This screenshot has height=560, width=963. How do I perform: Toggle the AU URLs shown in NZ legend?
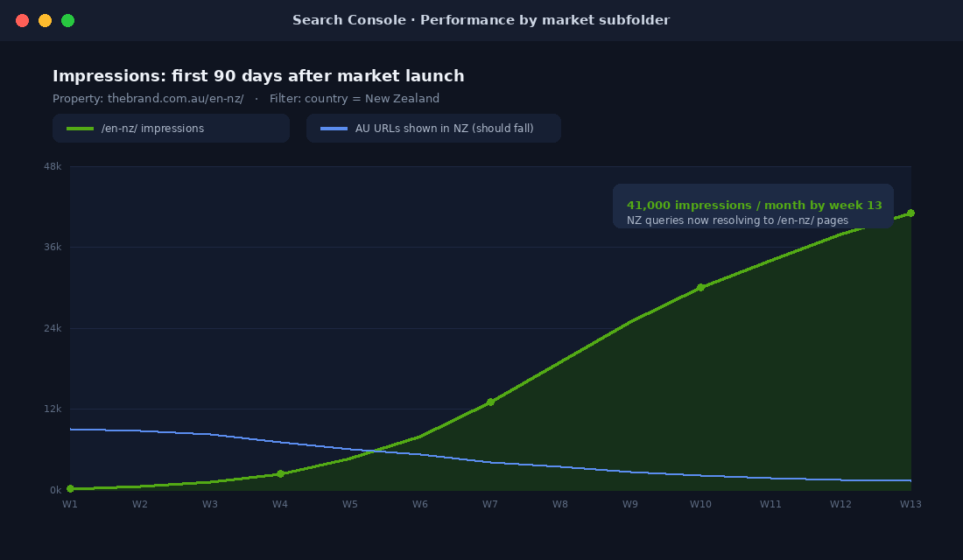(433, 129)
